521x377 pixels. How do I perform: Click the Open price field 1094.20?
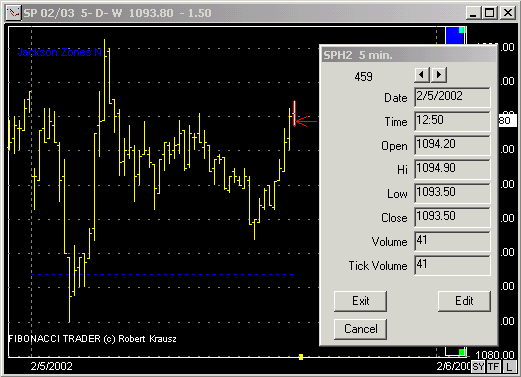coord(452,145)
